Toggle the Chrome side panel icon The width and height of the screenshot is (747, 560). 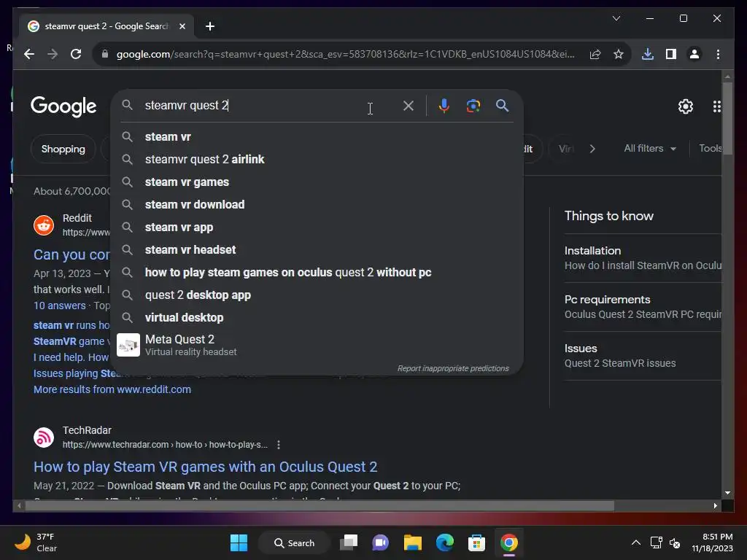(671, 54)
